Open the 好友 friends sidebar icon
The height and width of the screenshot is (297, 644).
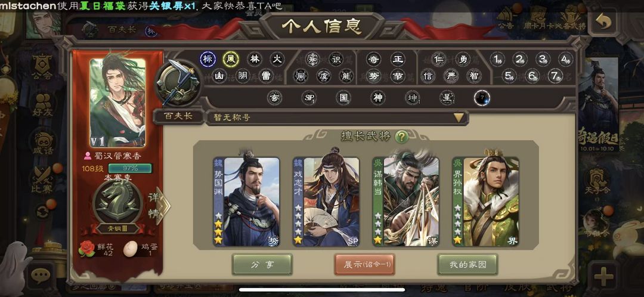point(43,105)
